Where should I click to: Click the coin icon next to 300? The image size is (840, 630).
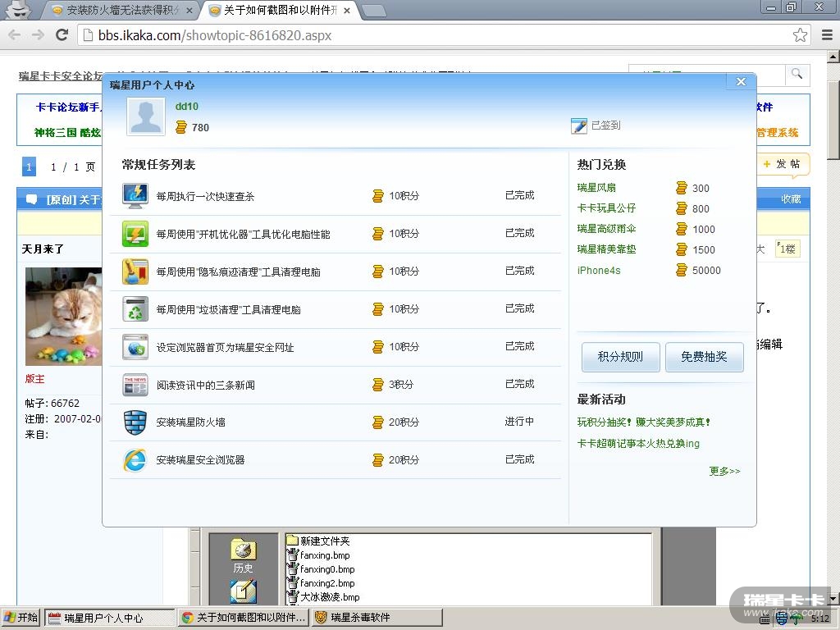coord(681,188)
